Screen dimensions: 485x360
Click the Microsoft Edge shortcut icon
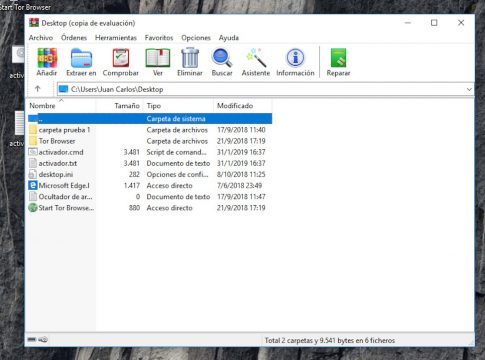(33, 185)
